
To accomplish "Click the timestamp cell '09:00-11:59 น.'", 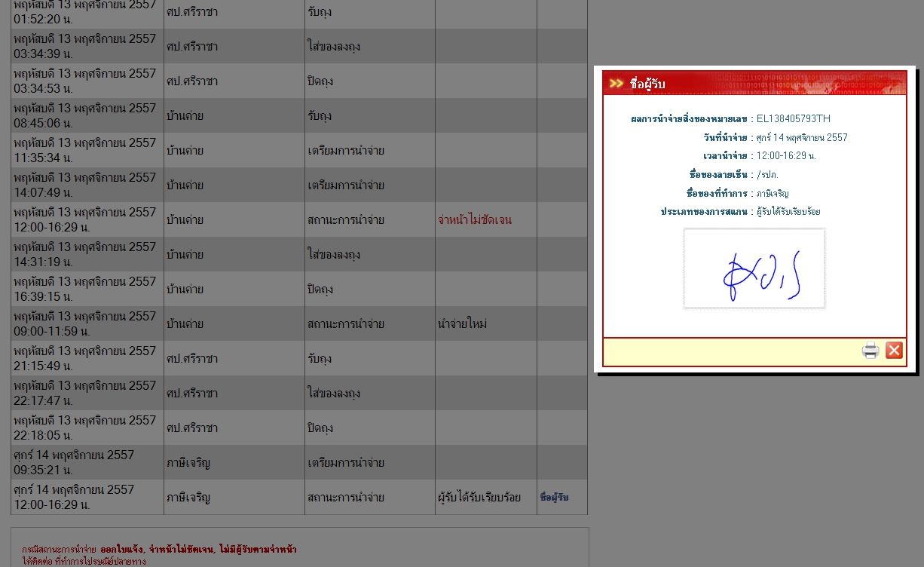I will point(87,323).
